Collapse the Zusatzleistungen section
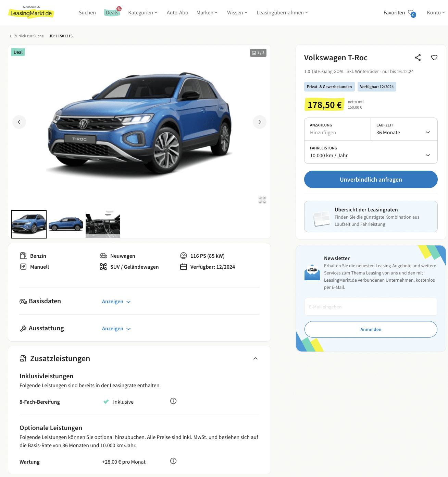 click(x=256, y=358)
